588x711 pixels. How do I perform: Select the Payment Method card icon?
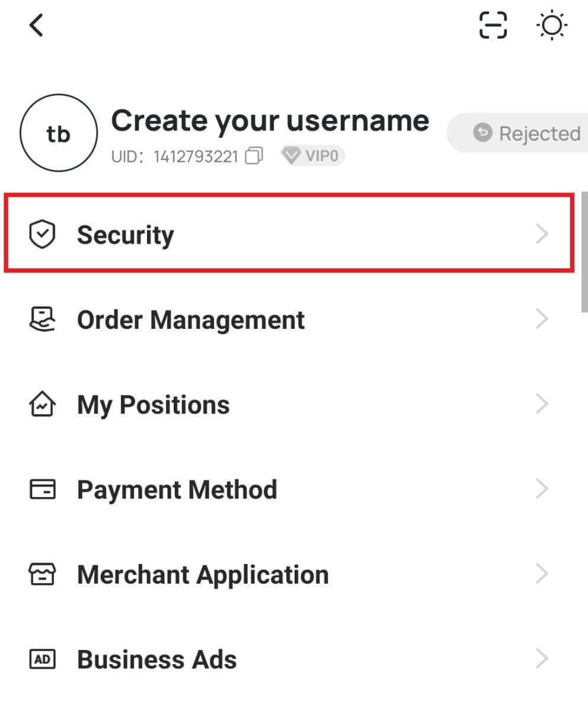click(41, 489)
